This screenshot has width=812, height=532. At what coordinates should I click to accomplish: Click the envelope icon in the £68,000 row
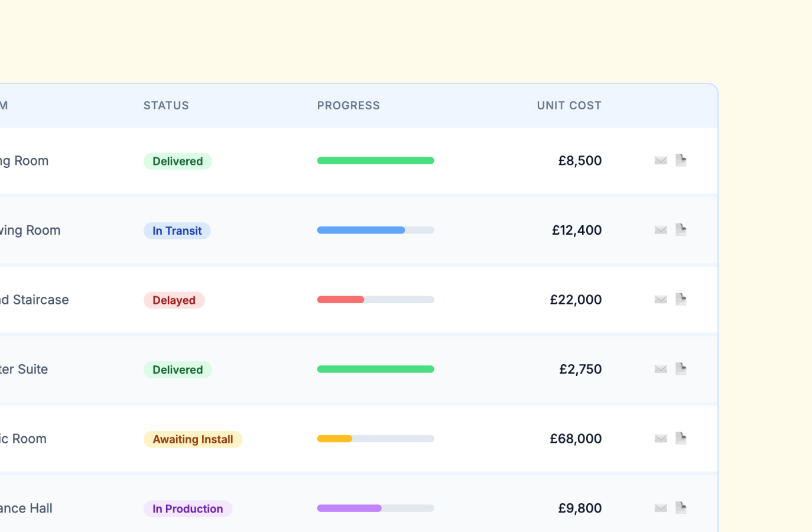click(x=661, y=439)
